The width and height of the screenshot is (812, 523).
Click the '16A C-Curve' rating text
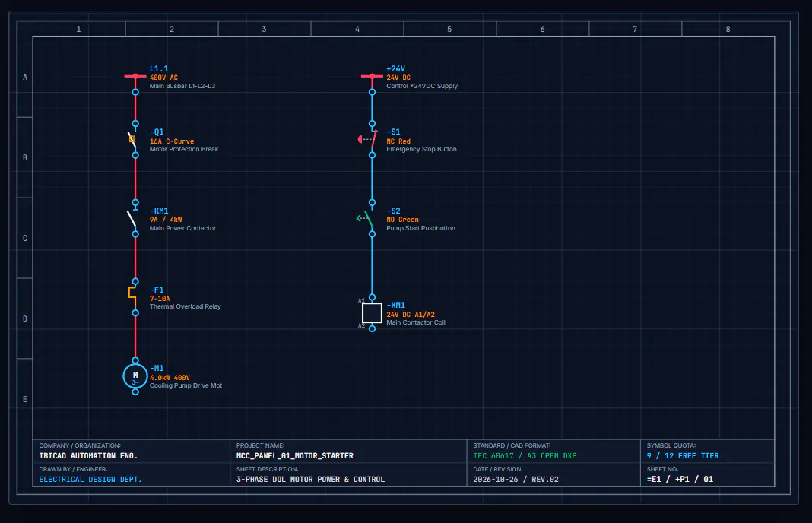pos(172,141)
